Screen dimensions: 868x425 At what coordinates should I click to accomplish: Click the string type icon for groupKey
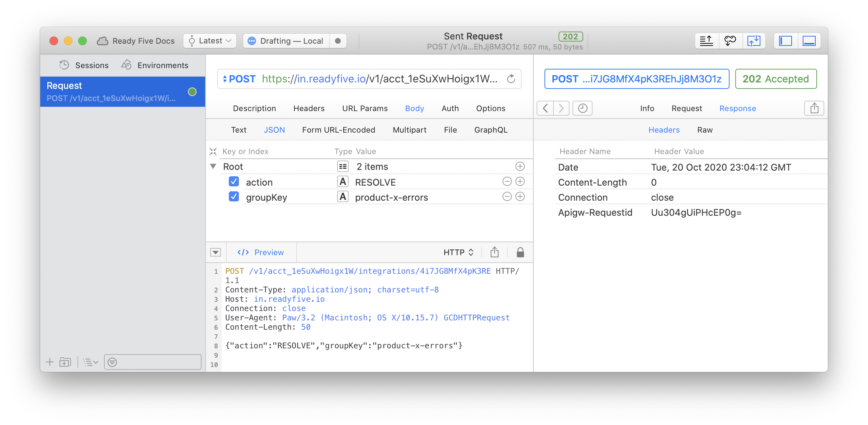343,197
